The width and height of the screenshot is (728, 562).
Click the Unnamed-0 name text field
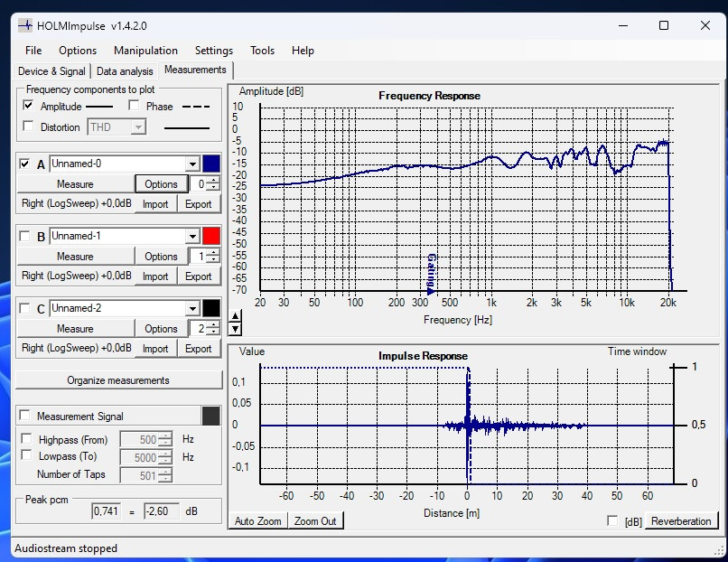(117, 164)
